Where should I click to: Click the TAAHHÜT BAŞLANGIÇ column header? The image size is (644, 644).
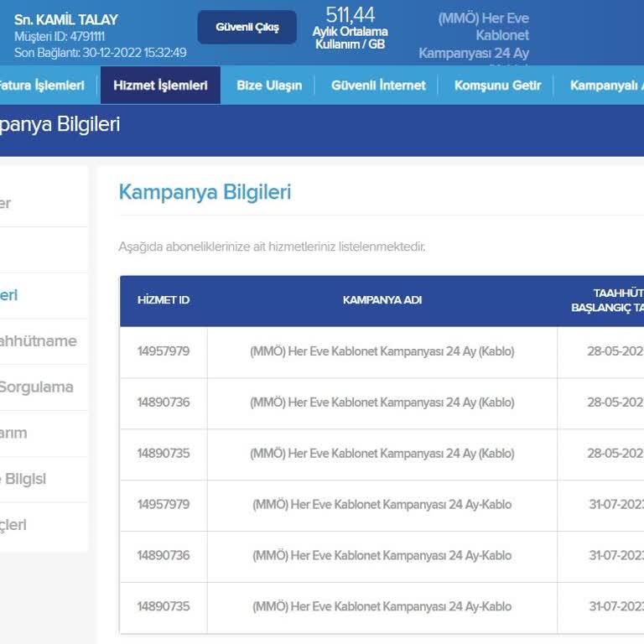(607, 300)
